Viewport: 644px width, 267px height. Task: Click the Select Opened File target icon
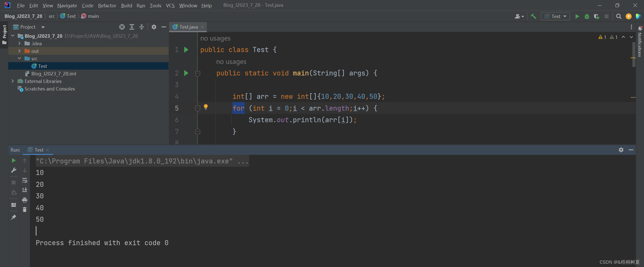click(122, 27)
